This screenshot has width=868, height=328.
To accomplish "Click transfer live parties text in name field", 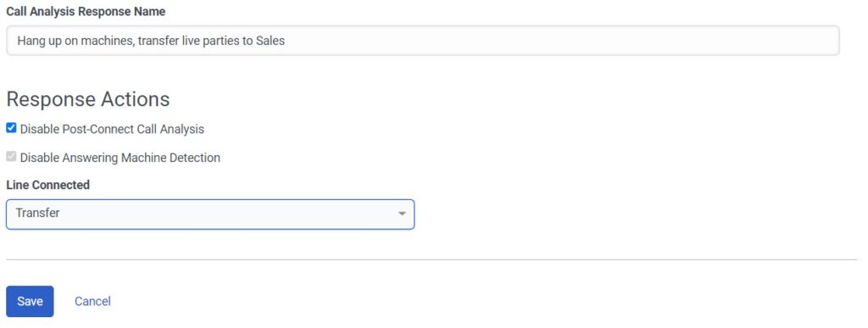I will 189,41.
